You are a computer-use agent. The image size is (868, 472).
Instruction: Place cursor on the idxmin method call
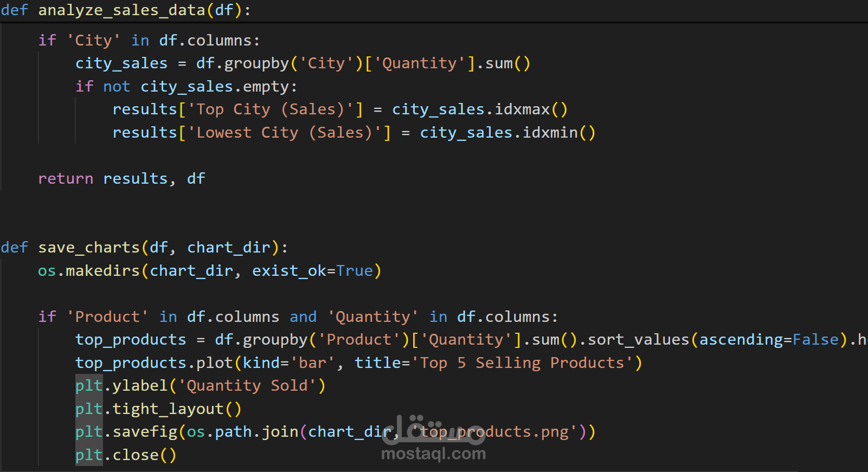click(x=550, y=133)
